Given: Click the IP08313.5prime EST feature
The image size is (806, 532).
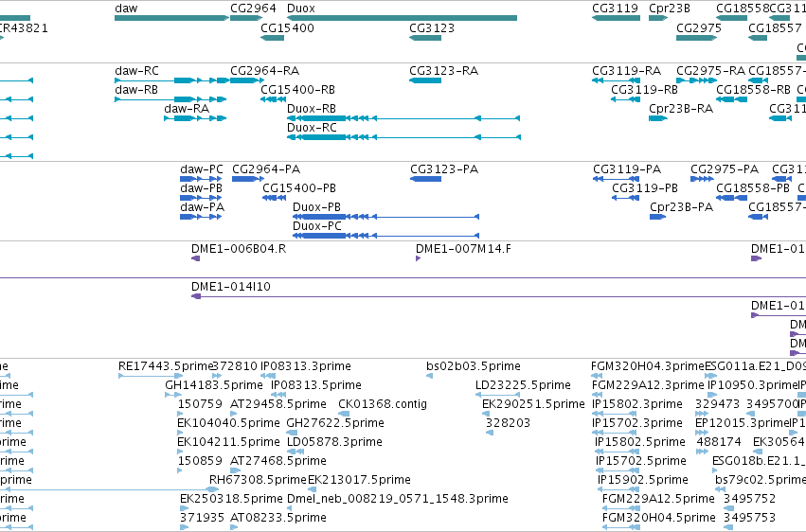Looking at the screenshot, I should pyautogui.click(x=278, y=396).
